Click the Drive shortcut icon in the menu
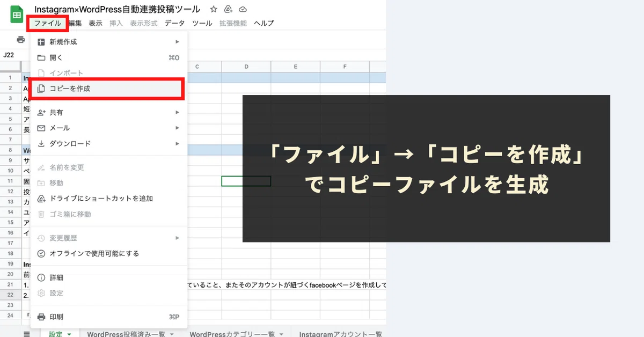The width and height of the screenshot is (644, 337). click(41, 199)
